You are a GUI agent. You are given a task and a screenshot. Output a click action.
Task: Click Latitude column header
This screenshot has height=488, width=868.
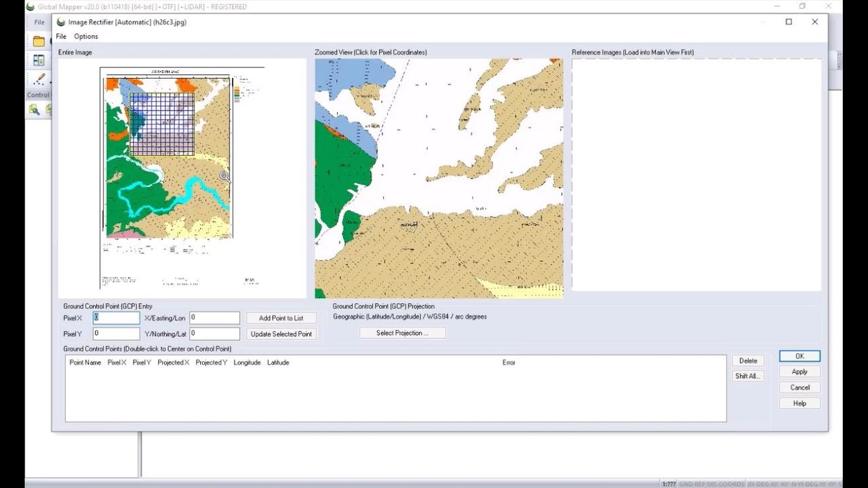pos(278,363)
